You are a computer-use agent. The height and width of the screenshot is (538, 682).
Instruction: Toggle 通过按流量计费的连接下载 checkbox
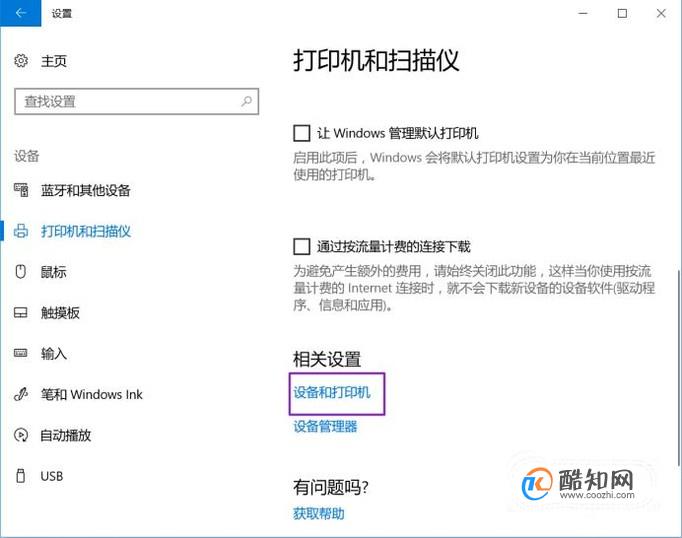pyautogui.click(x=301, y=246)
